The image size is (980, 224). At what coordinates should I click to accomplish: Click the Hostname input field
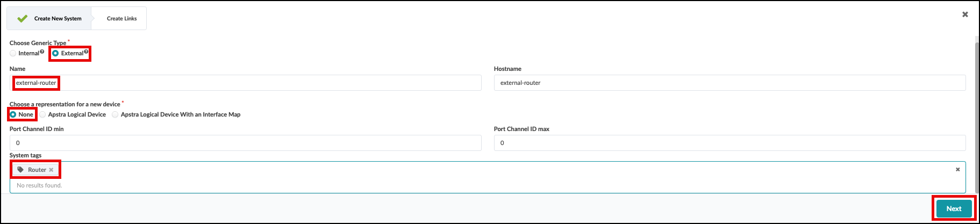(x=729, y=83)
